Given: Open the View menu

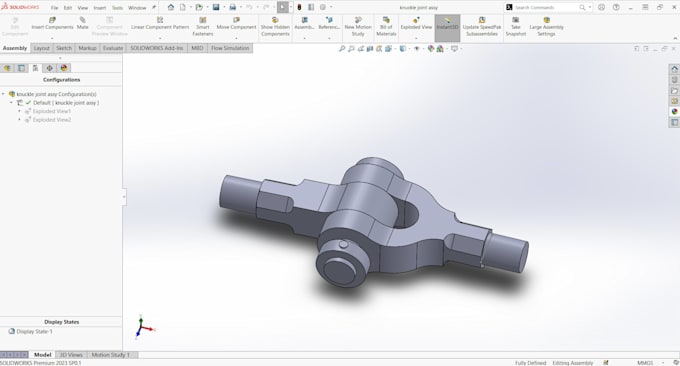Looking at the screenshot, I should [x=83, y=8].
